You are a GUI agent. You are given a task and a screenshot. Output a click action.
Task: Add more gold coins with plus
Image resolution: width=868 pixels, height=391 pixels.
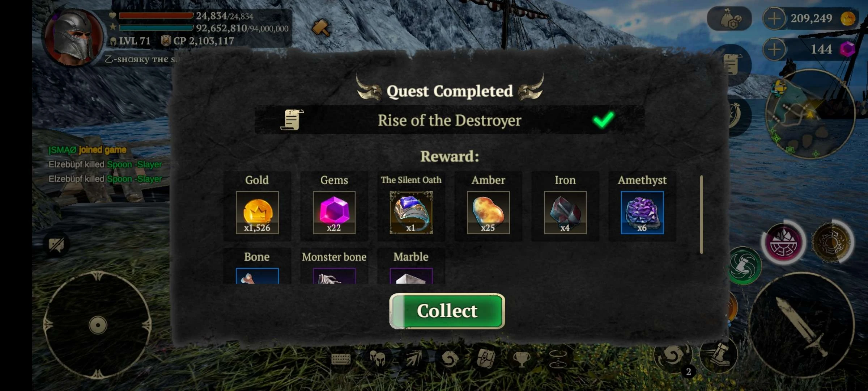(x=774, y=18)
